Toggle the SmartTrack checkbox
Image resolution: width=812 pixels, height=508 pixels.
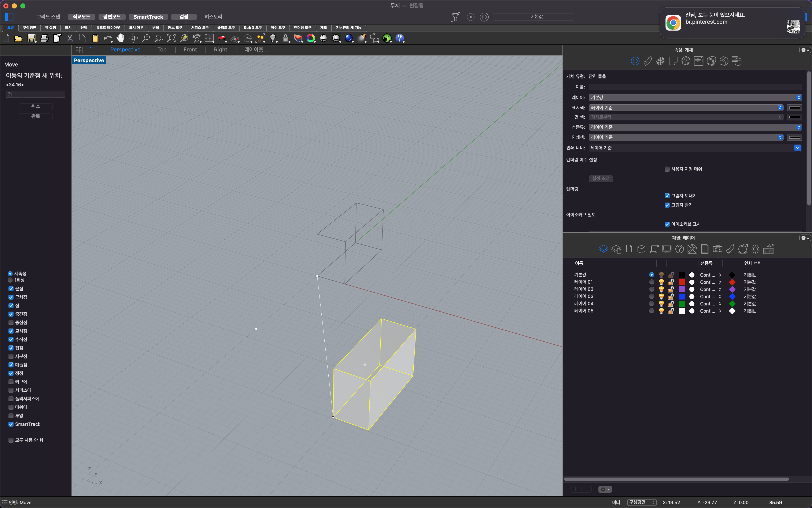(x=11, y=424)
